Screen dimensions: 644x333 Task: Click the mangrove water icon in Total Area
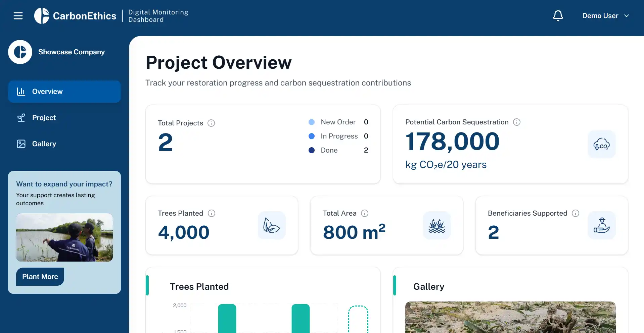pyautogui.click(x=437, y=225)
